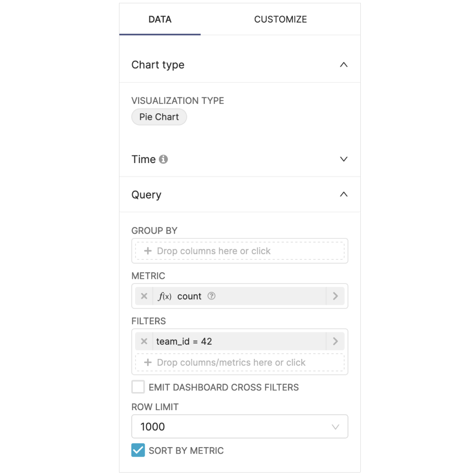Enable Emit Dashboard Cross Filters checkbox
Screen dimensions: 476x476
coord(138,387)
